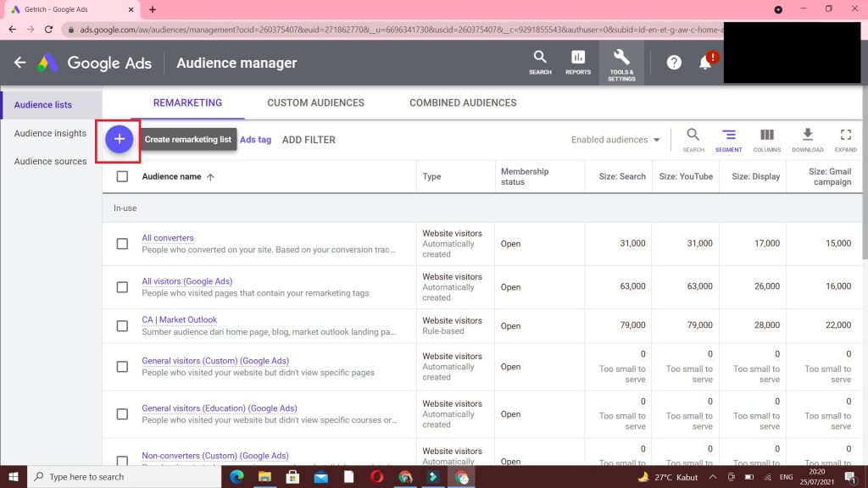Click the Expand icon in table toolbar
The width and height of the screenshot is (868, 488).
click(x=845, y=139)
